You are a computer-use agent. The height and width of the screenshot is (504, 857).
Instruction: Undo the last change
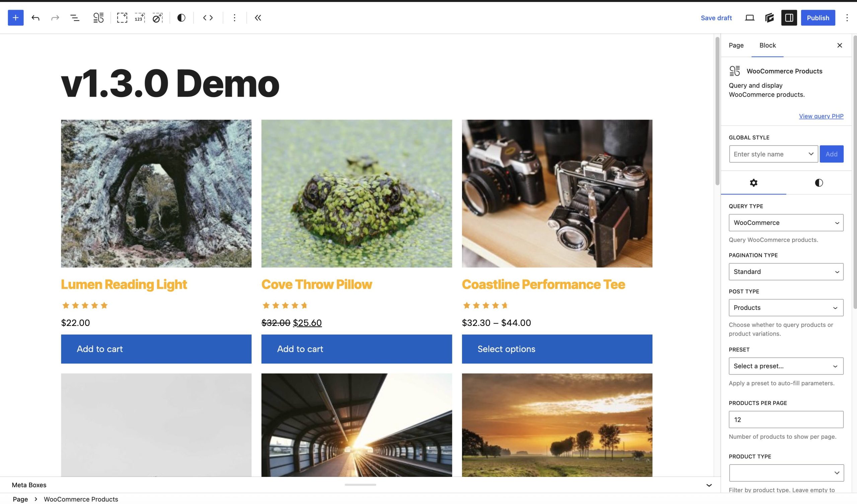pos(35,18)
